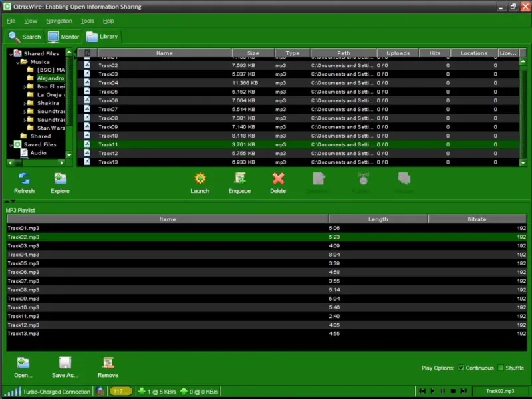
Task: Collapse the Musica folder node
Action: pos(17,63)
